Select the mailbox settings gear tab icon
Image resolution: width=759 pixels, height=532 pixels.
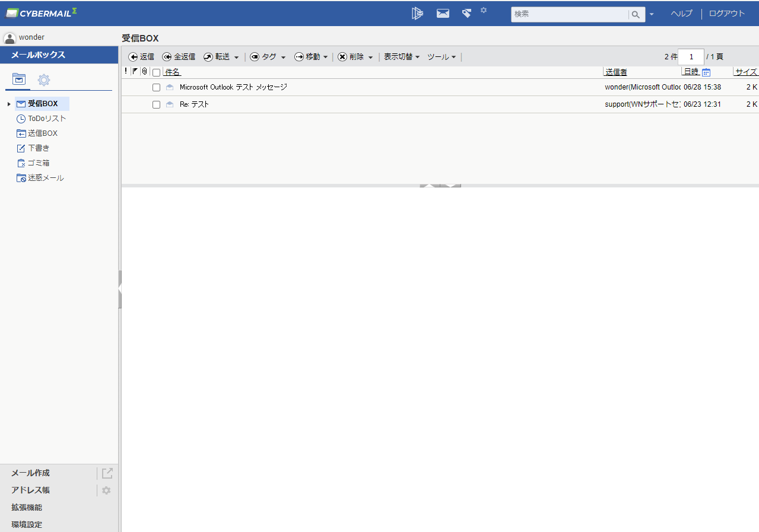click(43, 79)
